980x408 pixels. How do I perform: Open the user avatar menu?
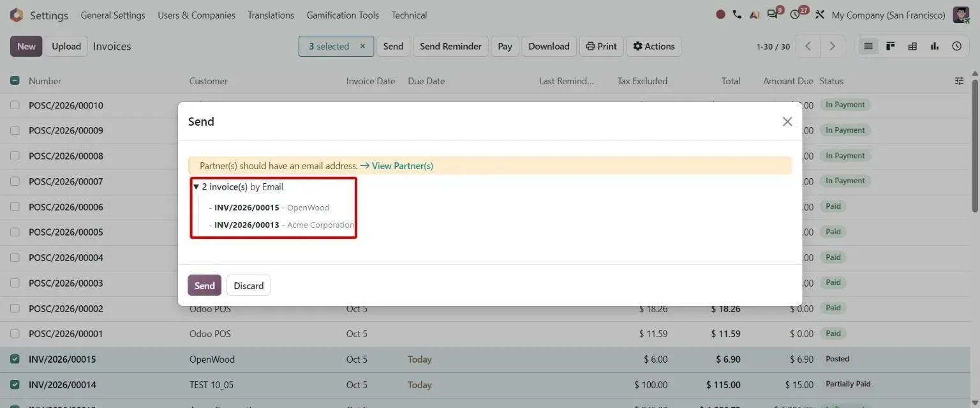tap(961, 15)
